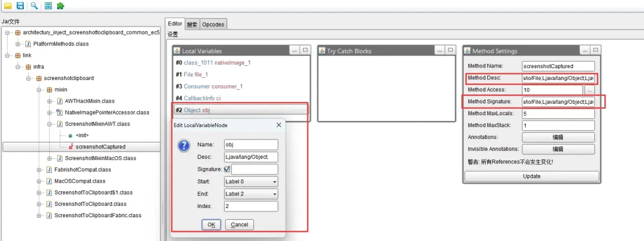Viewport: 644px width, 241px height.
Task: Click 编辑 next to Invisible Annotations
Action: pyautogui.click(x=558, y=149)
